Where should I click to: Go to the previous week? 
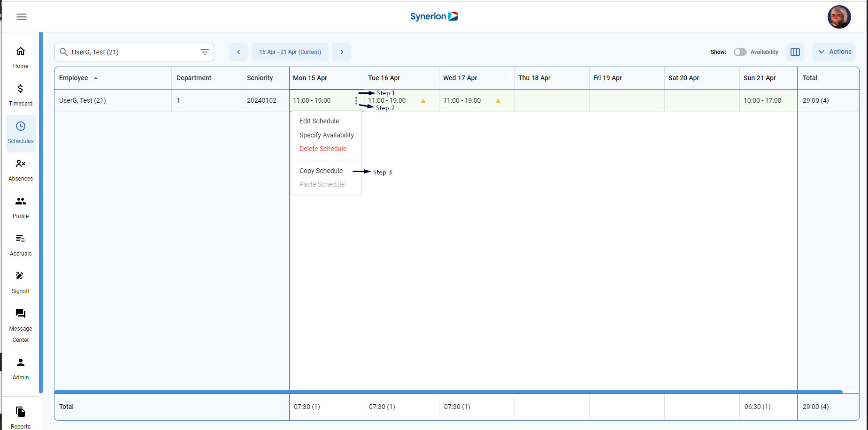238,52
